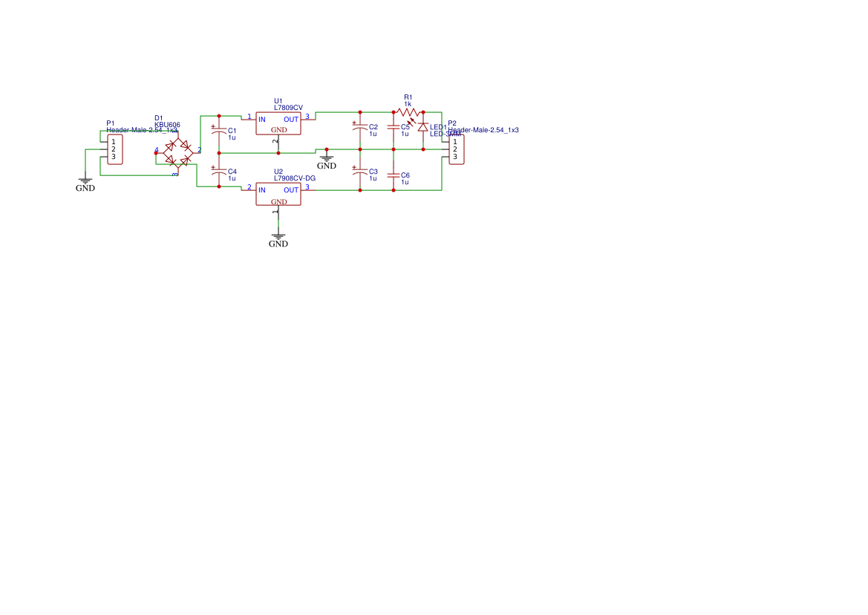Image resolution: width=868 pixels, height=615 pixels.
Task: Click the "1k" resistor value
Action: coord(408,104)
